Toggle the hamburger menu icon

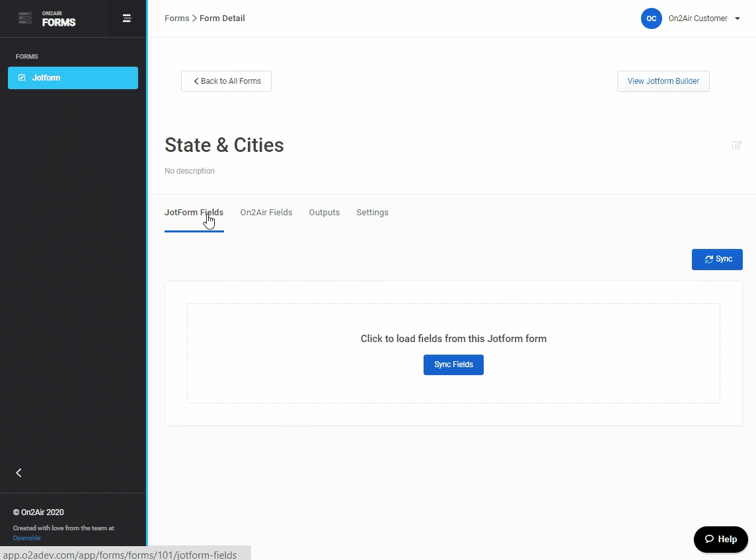[x=127, y=18]
